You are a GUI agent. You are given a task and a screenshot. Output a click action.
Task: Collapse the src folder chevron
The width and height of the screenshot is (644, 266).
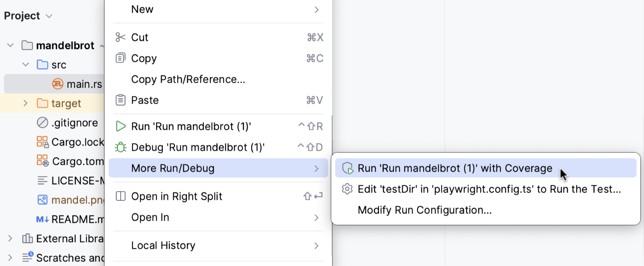click(x=25, y=65)
